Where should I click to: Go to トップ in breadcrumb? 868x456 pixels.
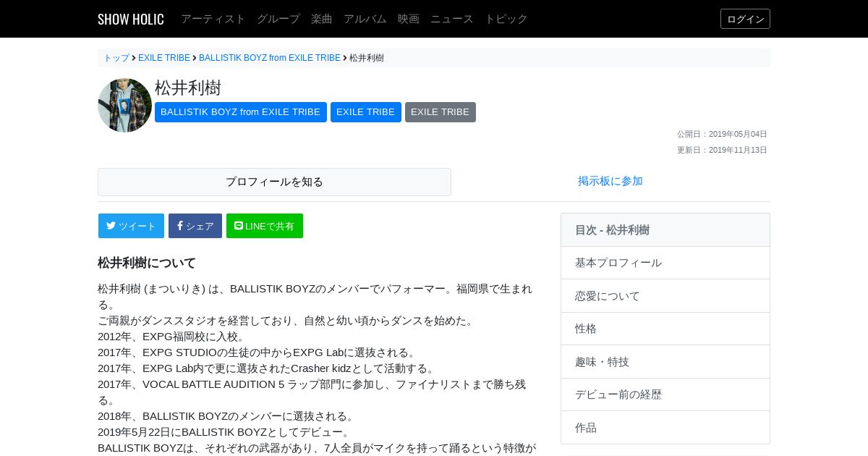[116, 58]
